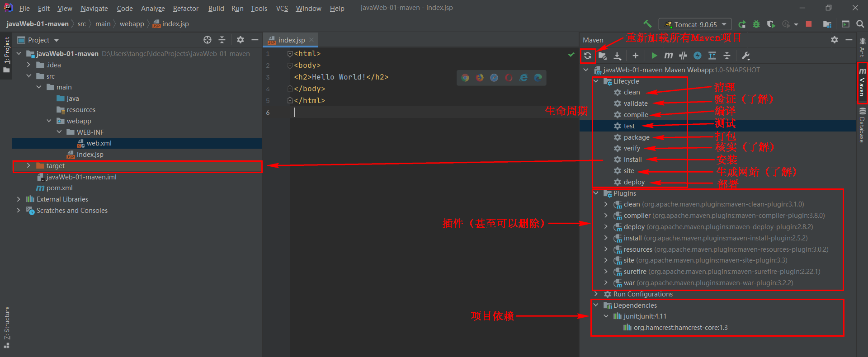Expand the surefire plugin node
The height and width of the screenshot is (357, 868).
(x=606, y=272)
